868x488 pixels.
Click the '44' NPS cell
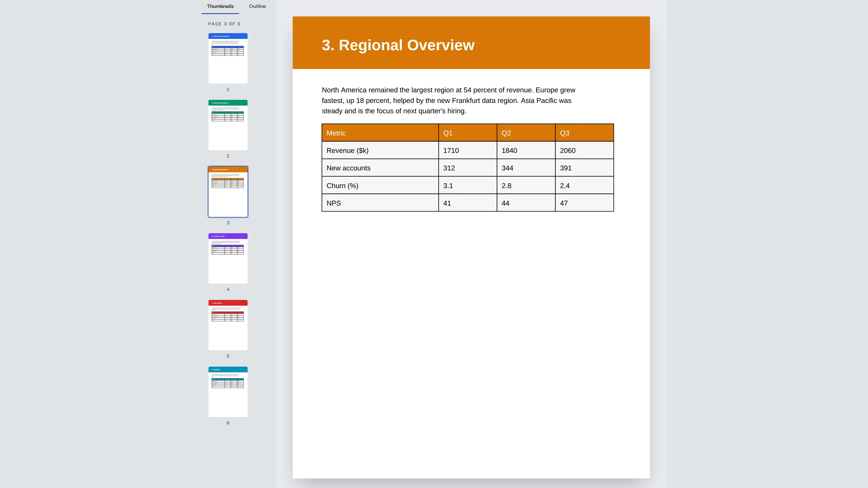[x=526, y=203]
